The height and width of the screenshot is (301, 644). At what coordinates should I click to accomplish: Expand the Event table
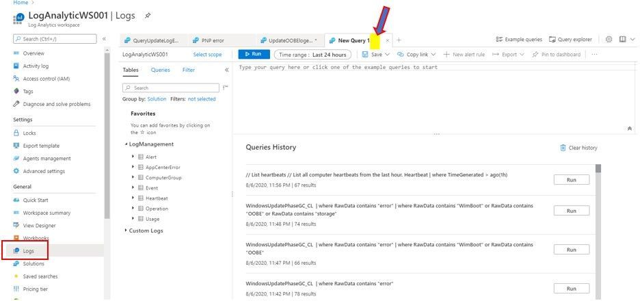[x=133, y=187]
